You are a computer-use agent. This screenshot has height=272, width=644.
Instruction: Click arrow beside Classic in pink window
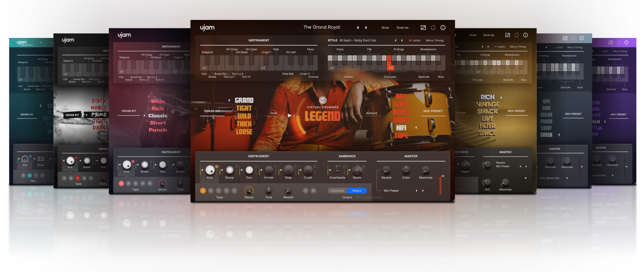click(144, 115)
